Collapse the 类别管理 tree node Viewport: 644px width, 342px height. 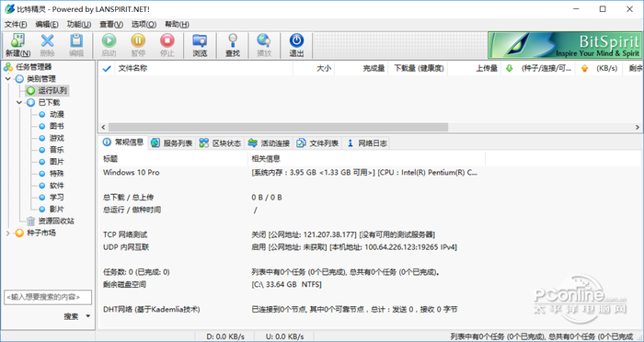[x=8, y=79]
